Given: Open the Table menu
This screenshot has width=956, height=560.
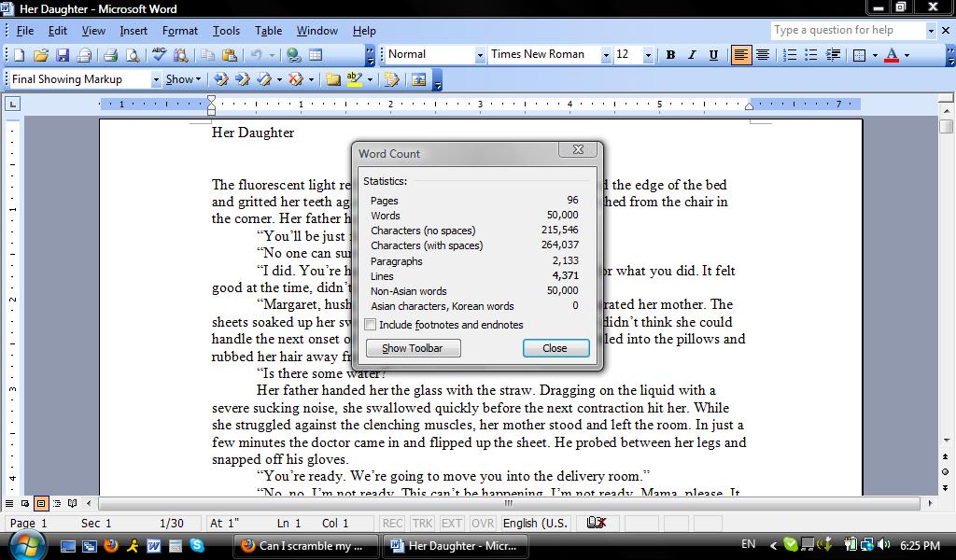Looking at the screenshot, I should click(x=268, y=31).
